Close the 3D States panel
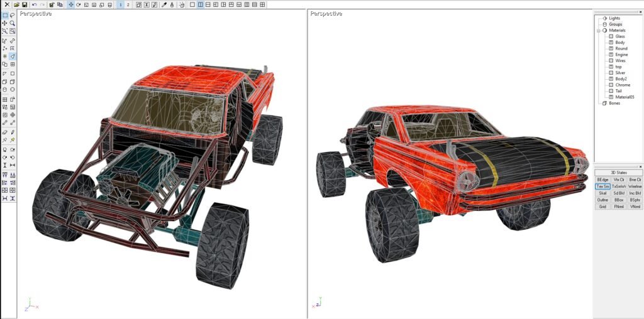The image size is (644, 319). point(640,166)
